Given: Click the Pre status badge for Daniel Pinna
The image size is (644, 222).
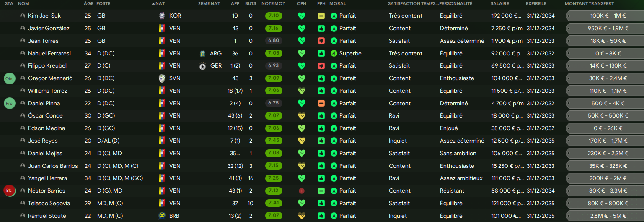Looking at the screenshot, I should click(x=9, y=103).
